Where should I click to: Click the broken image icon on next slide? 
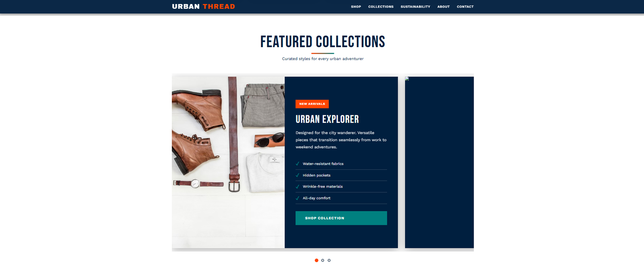click(407, 79)
